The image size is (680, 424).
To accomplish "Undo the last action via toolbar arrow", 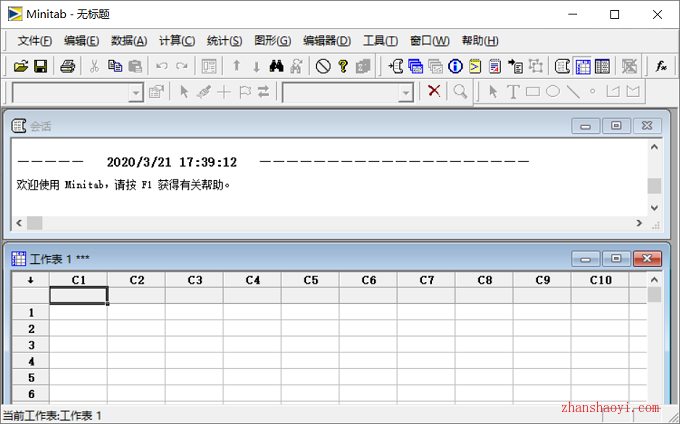I will coord(162,66).
